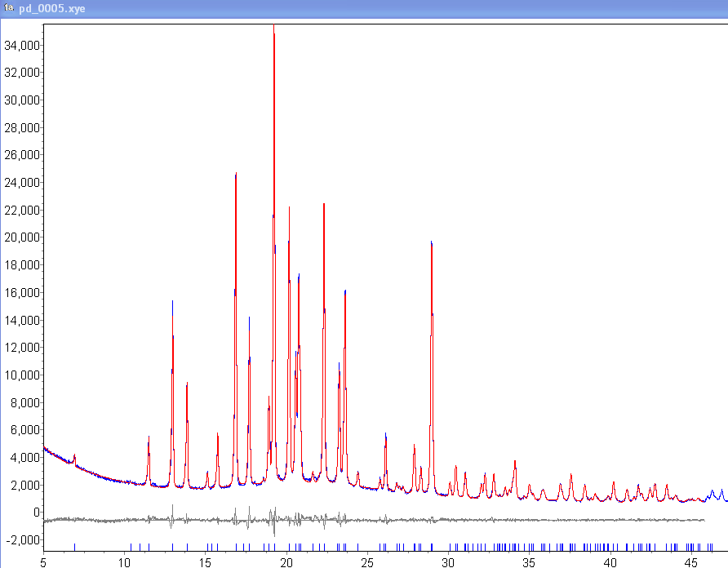Viewport: 728px width, 568px height.
Task: Click the 18,000 y-axis label
Action: coord(22,264)
